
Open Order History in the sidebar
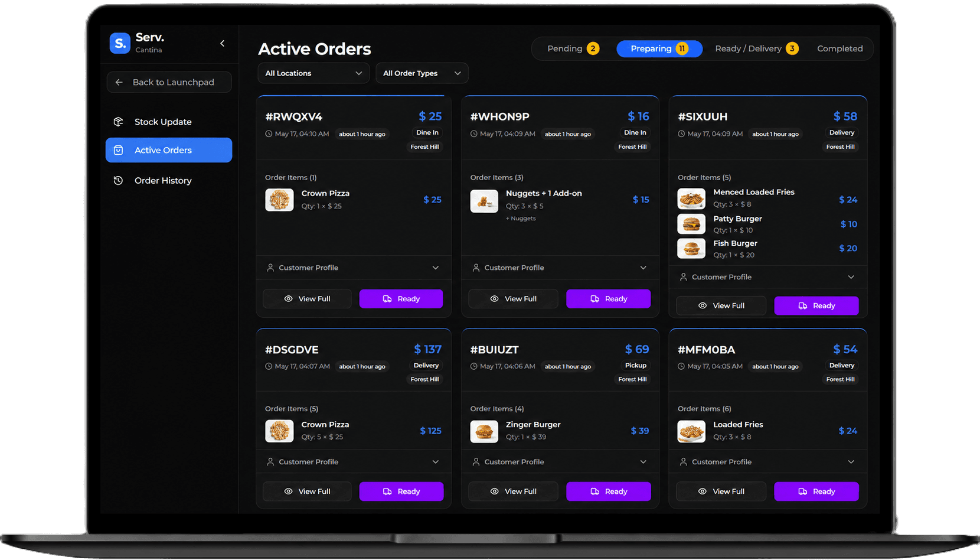169,181
